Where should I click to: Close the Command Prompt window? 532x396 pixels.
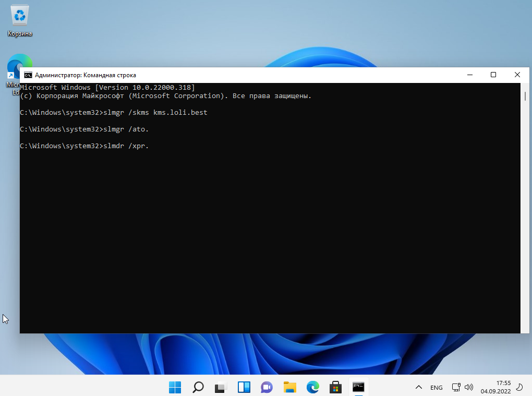517,75
